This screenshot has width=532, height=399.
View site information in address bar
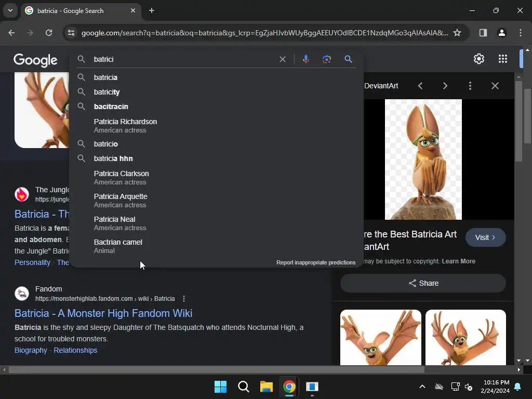click(x=71, y=33)
